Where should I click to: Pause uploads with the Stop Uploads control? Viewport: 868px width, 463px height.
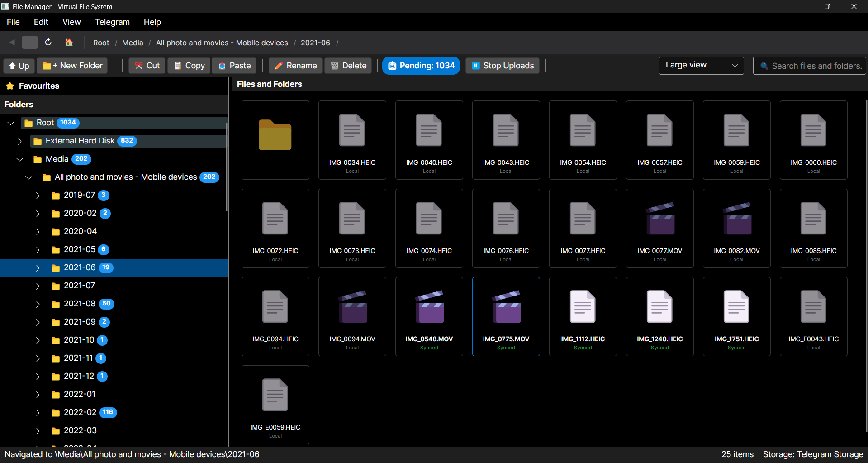pos(502,66)
